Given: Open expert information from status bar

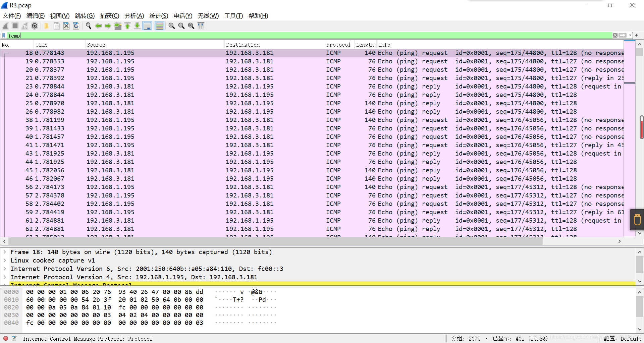Looking at the screenshot, I should (5, 338).
